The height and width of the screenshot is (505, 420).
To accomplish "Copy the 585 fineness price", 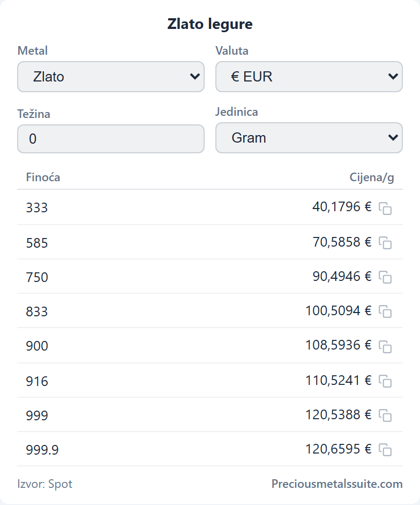I will click(x=385, y=243).
